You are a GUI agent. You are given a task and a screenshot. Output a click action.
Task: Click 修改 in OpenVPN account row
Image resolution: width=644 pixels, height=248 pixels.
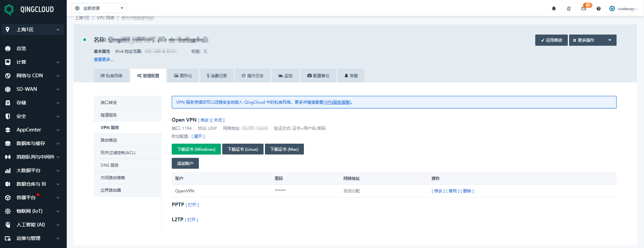[438, 191]
